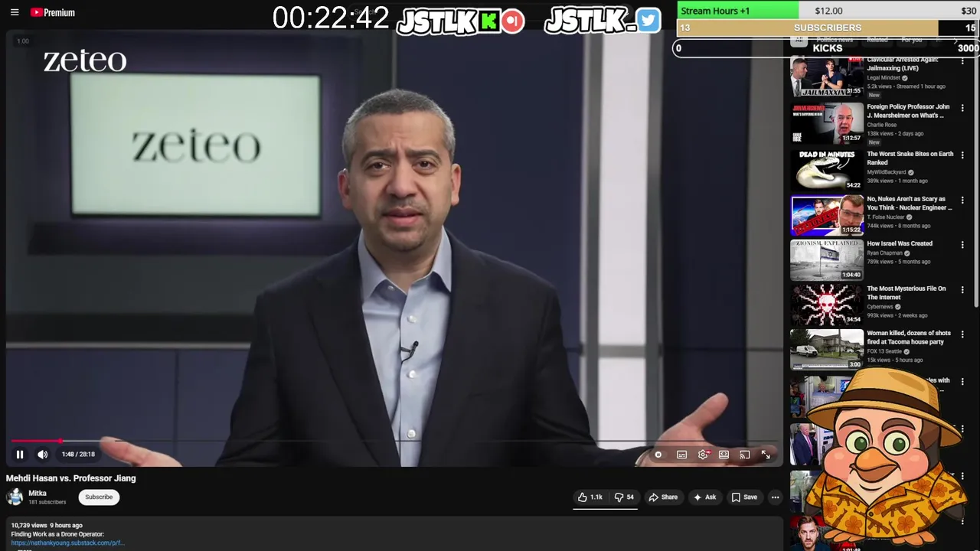980x551 pixels.
Task: Click the FOX 13 Seattle channel name
Action: tap(884, 351)
